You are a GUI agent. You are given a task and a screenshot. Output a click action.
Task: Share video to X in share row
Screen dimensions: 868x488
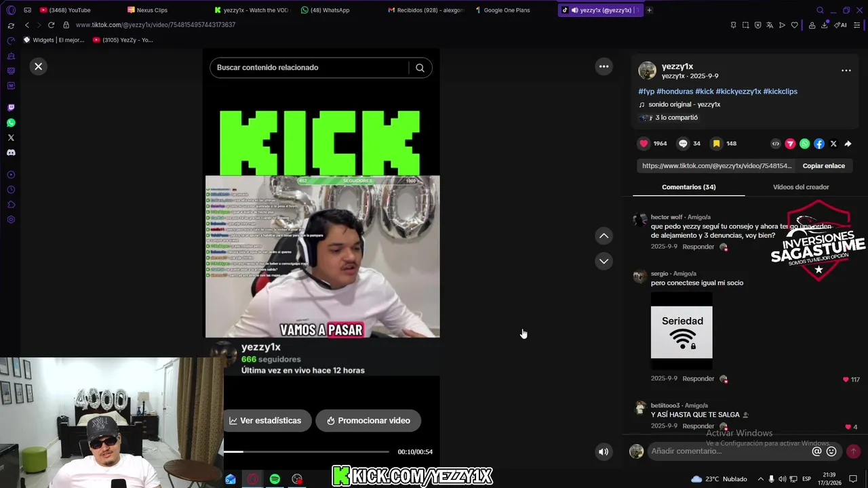(x=833, y=144)
